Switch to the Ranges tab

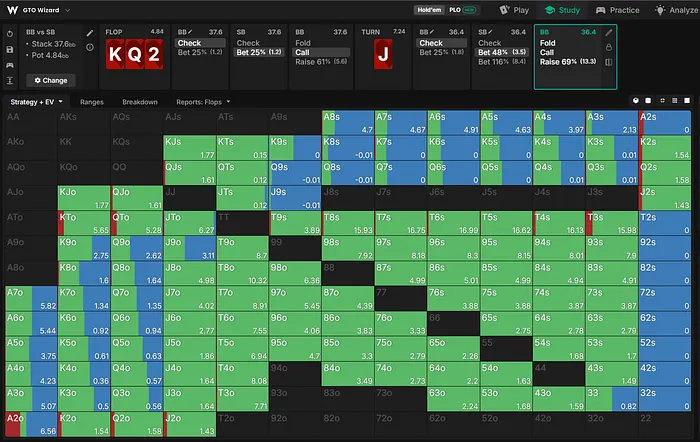click(x=92, y=102)
